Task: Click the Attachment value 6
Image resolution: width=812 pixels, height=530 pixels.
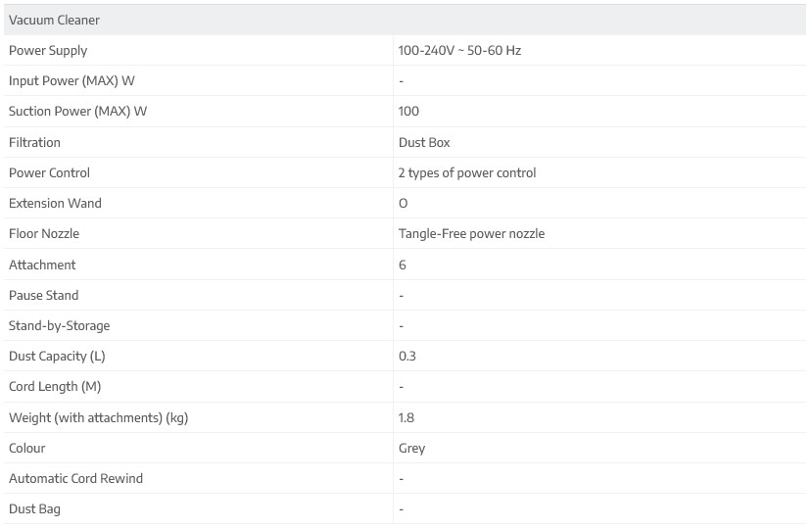Action: tap(403, 265)
